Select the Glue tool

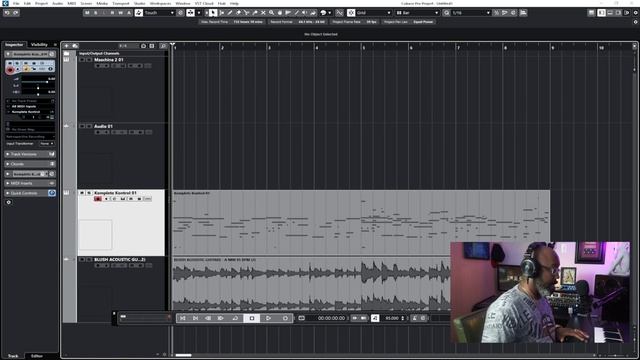pos(255,13)
